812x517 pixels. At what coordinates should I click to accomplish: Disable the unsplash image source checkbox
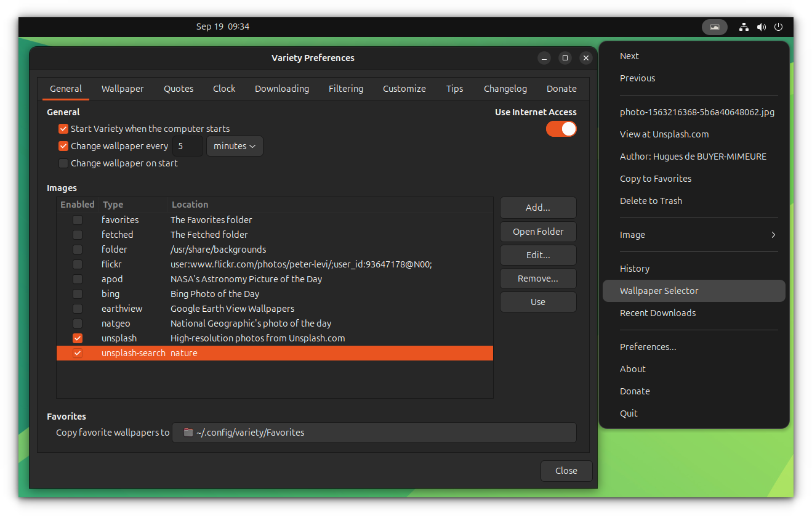(x=77, y=338)
